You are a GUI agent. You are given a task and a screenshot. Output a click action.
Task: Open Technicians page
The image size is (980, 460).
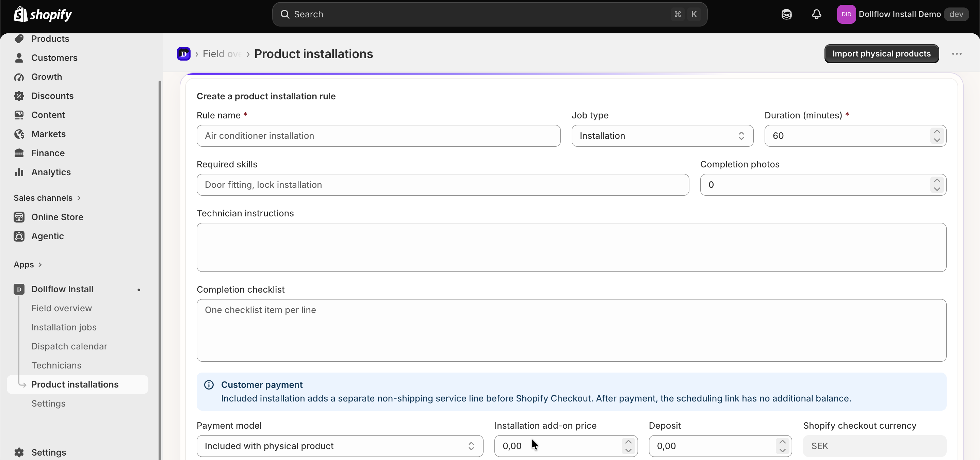56,365
